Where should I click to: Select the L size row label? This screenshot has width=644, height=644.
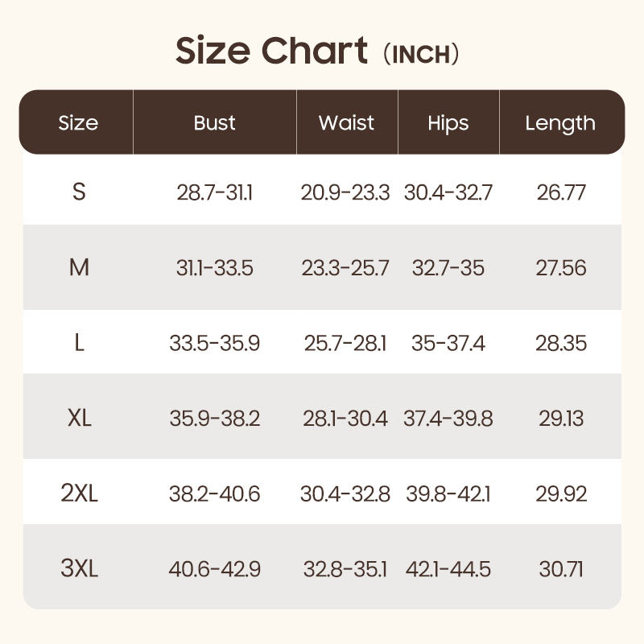pyautogui.click(x=79, y=344)
